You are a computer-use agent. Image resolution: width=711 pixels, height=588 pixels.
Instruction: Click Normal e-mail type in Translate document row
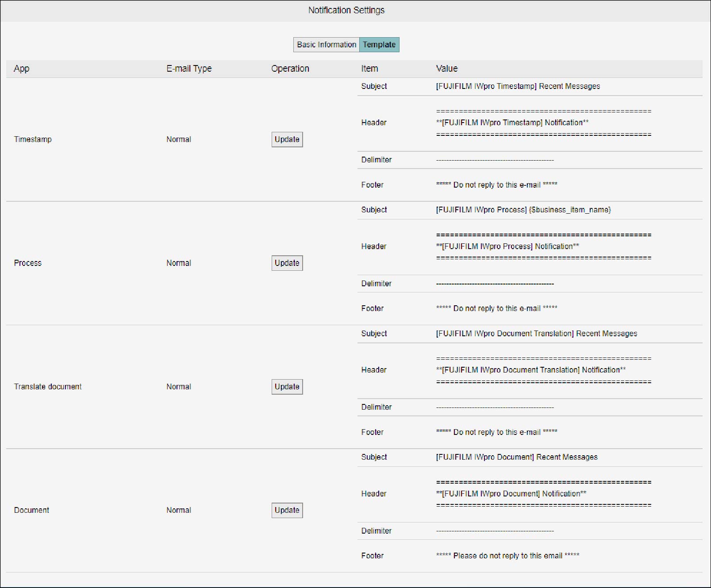(179, 387)
